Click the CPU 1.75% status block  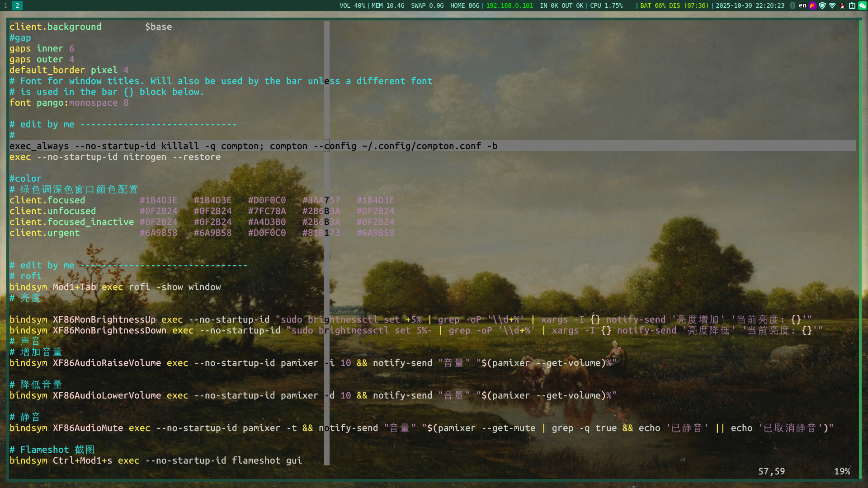606,5
